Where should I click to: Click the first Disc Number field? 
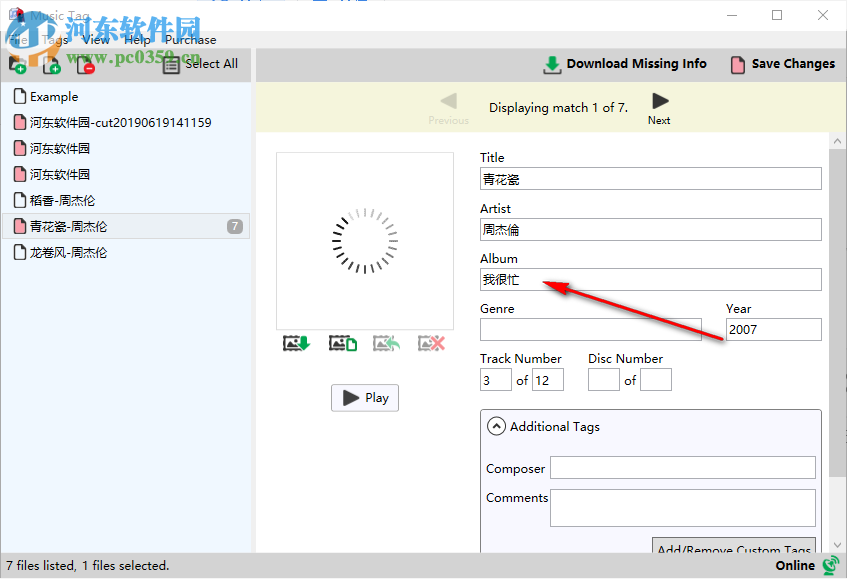click(603, 380)
